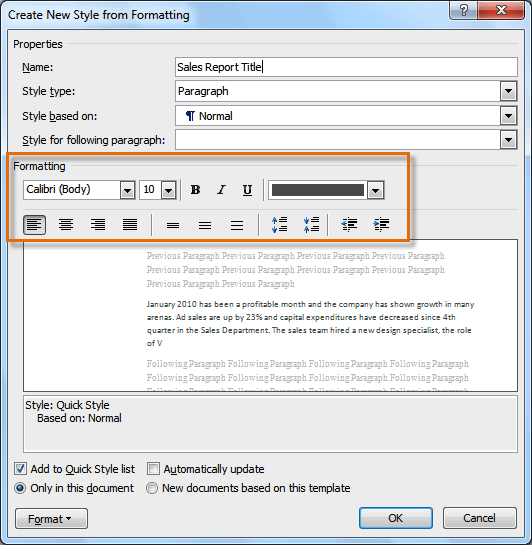Uncheck Add to Quick Style list

(x=20, y=469)
